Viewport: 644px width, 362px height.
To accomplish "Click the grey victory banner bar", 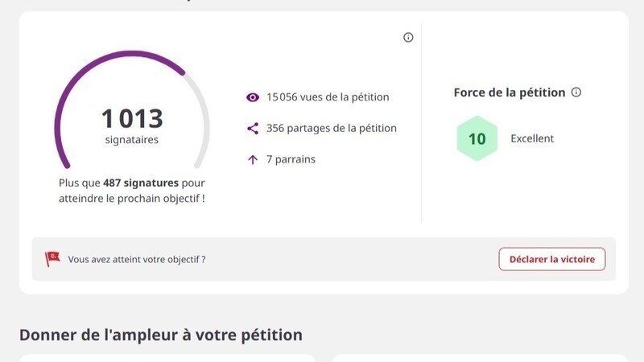I will [324, 259].
